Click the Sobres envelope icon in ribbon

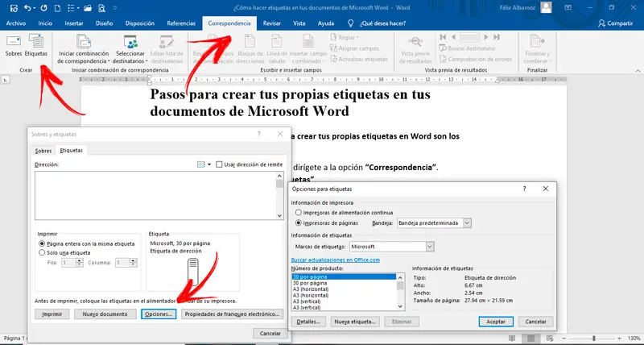(14, 42)
